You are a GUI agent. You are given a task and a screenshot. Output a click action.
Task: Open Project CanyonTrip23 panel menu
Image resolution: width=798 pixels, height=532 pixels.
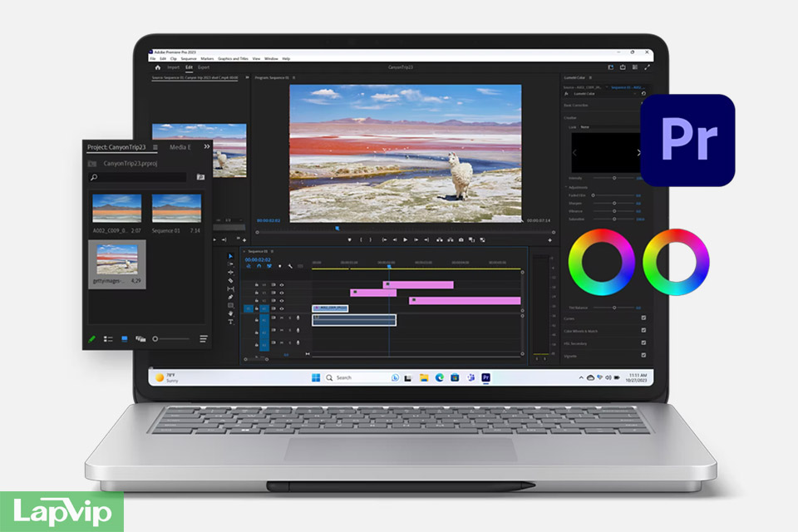tap(155, 147)
